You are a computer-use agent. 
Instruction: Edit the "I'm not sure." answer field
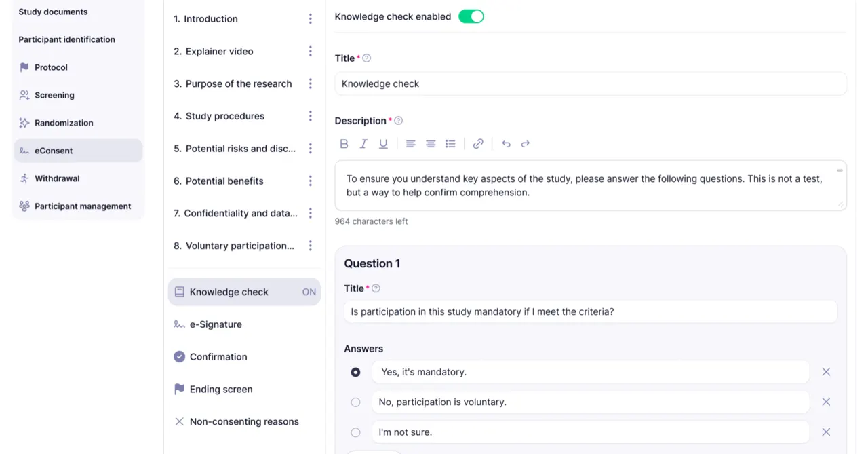591,432
